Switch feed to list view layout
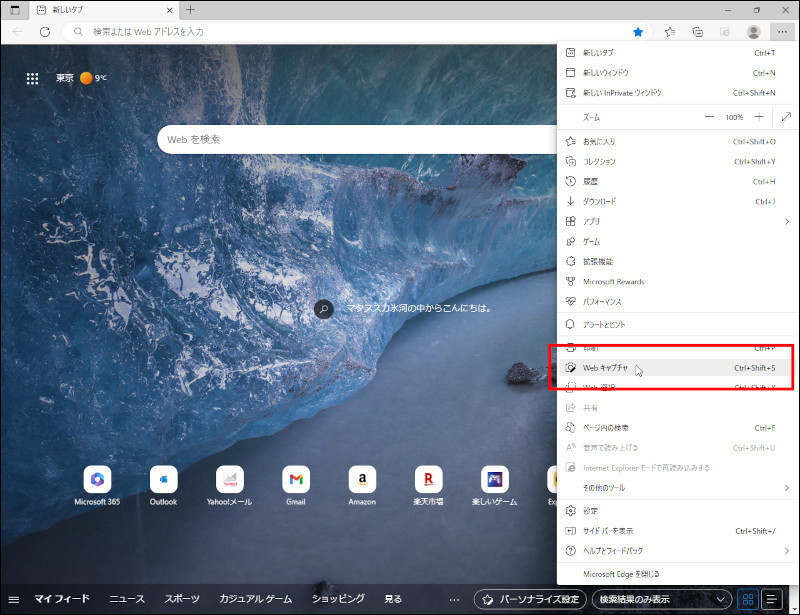This screenshot has width=800, height=615. pyautogui.click(x=771, y=599)
